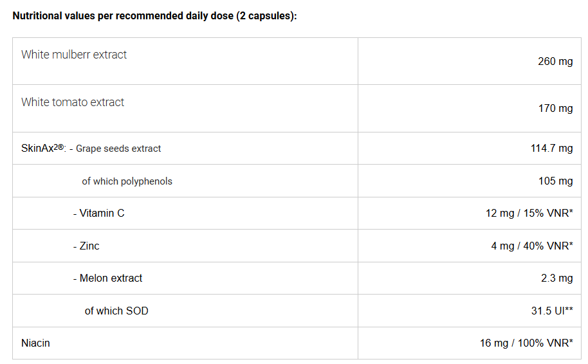Click the 105 mg value
This screenshot has height=364, width=588.
[555, 181]
